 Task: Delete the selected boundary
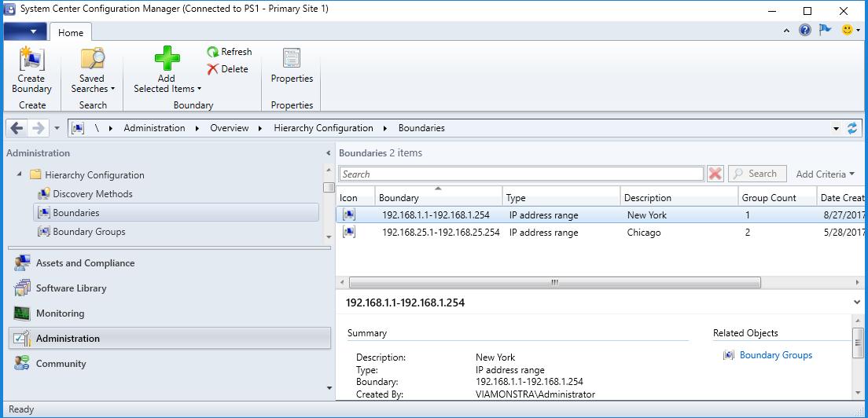tap(227, 69)
